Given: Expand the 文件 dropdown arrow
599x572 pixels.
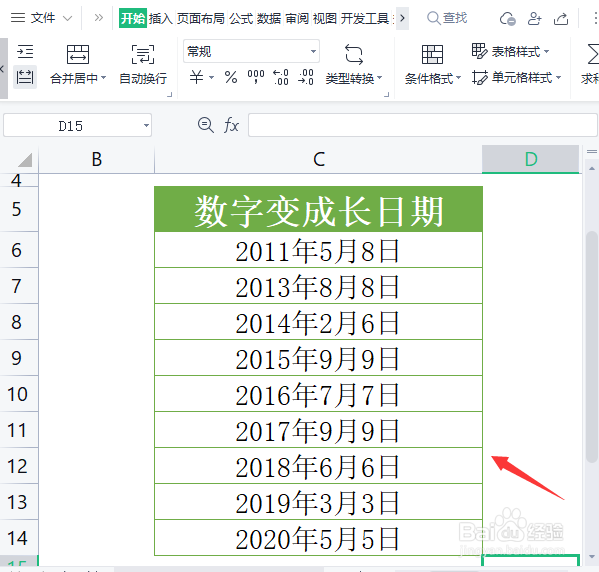Looking at the screenshot, I should (67, 18).
